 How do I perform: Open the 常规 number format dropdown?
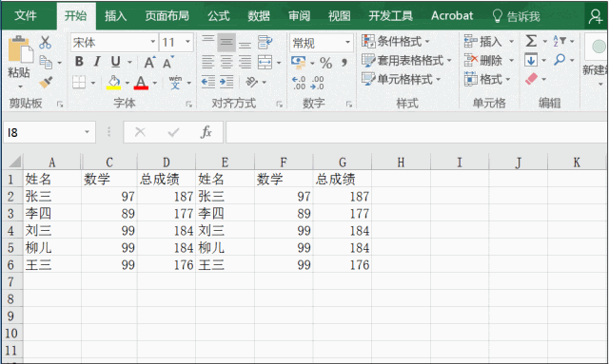pyautogui.click(x=347, y=43)
